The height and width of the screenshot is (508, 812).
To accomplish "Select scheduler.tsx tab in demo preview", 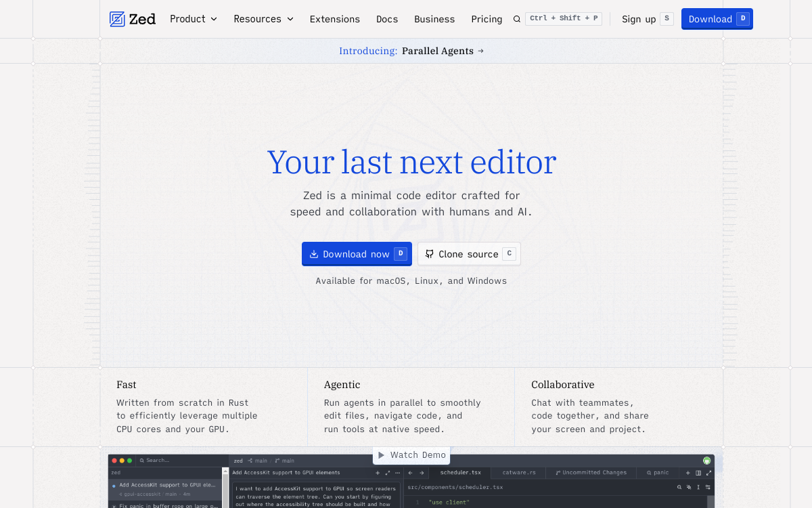I will [461, 473].
